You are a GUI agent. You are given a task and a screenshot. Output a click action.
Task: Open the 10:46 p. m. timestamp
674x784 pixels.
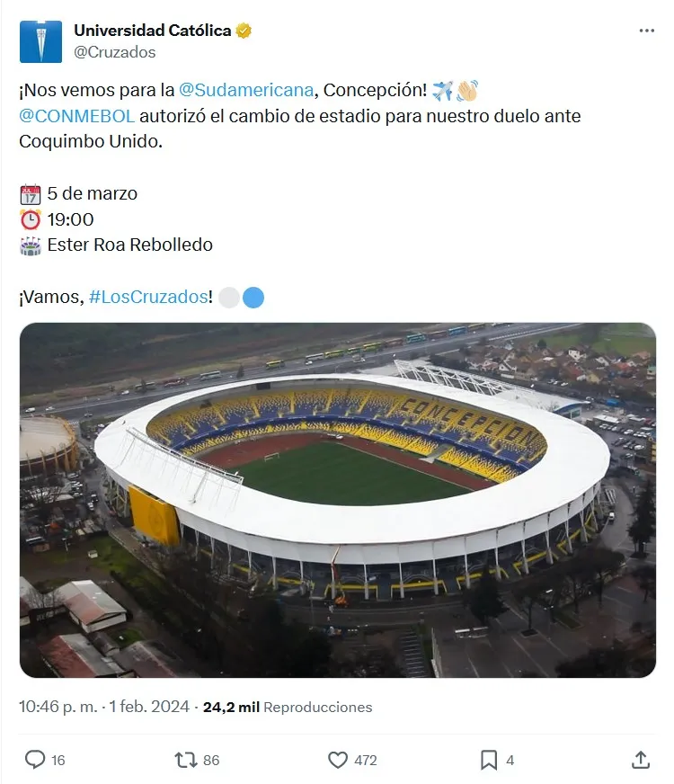(x=58, y=707)
